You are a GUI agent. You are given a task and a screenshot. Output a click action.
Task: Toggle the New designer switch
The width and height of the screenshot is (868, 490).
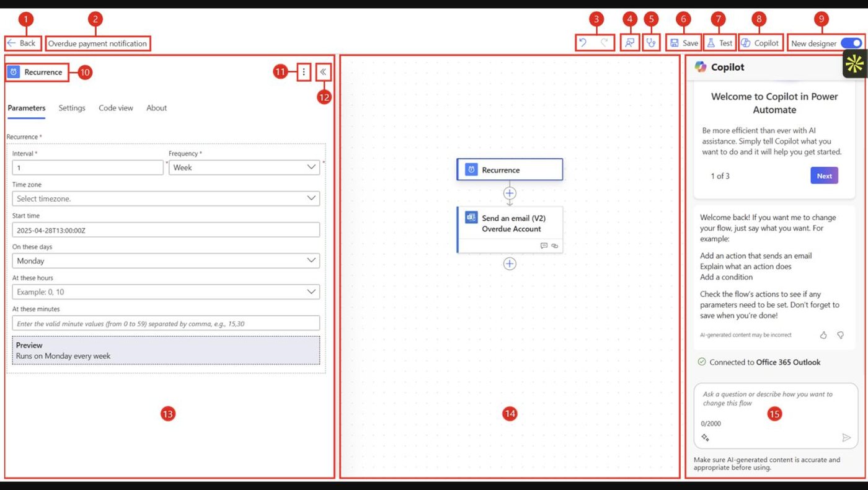(x=851, y=43)
